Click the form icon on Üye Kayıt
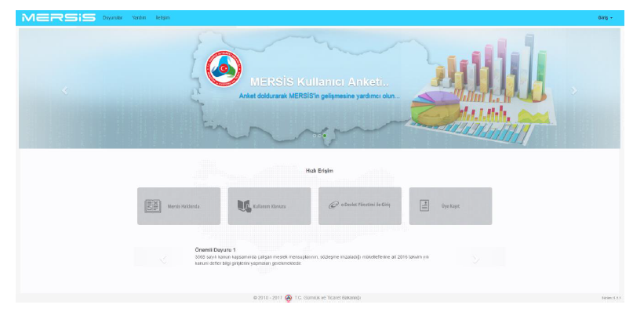 pyautogui.click(x=424, y=205)
